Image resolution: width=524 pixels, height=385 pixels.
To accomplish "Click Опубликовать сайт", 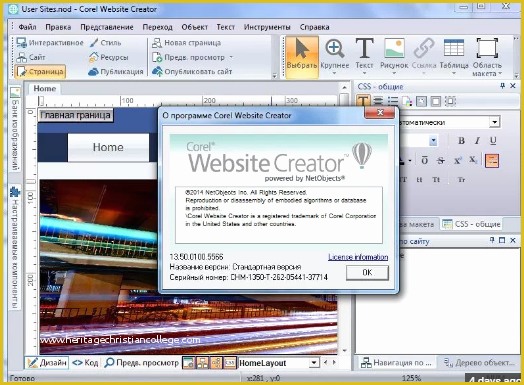I will click(x=192, y=72).
